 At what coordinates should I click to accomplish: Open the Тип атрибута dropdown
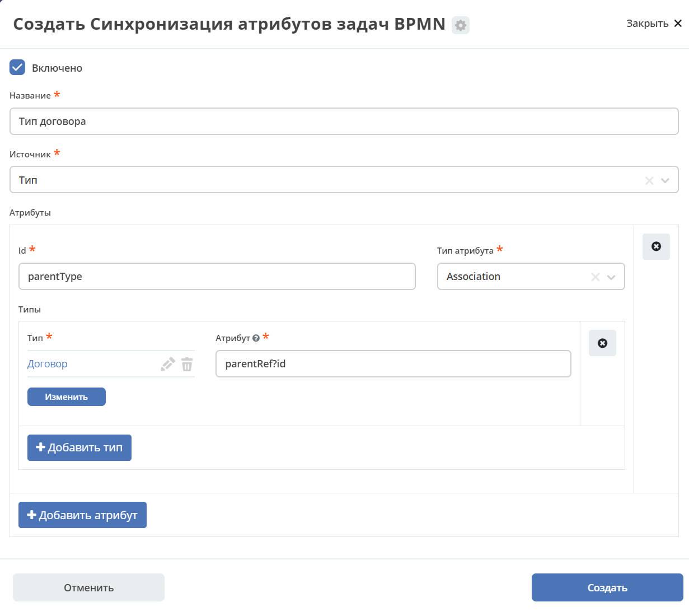(x=611, y=277)
